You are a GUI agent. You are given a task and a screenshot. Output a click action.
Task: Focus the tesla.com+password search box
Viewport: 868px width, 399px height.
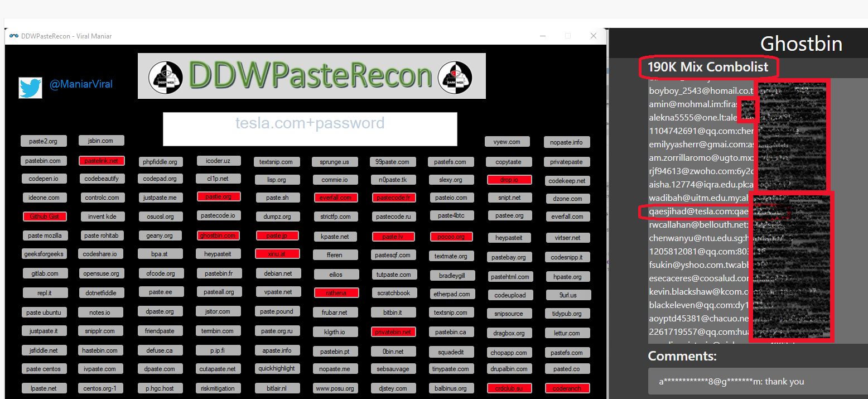tap(310, 129)
